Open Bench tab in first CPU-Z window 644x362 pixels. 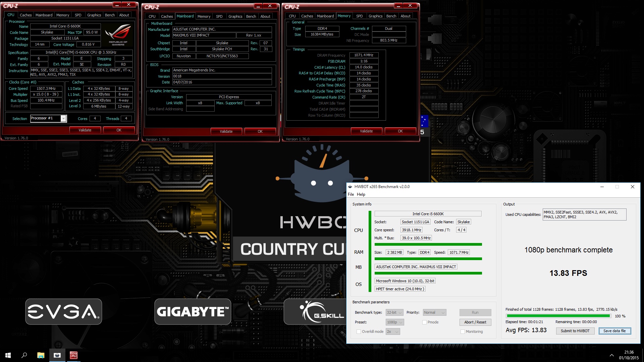[x=110, y=15]
